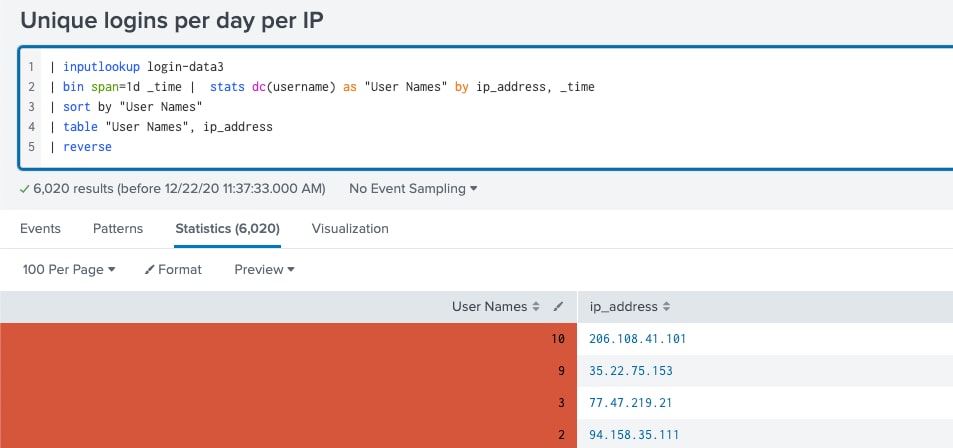Image resolution: width=953 pixels, height=448 pixels.
Task: Click the green job completed checkmark
Action: [x=24, y=189]
